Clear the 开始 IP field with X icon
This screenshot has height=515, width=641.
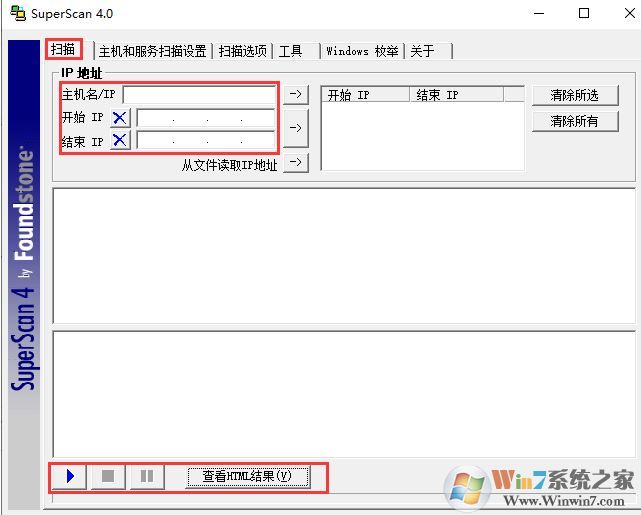120,118
